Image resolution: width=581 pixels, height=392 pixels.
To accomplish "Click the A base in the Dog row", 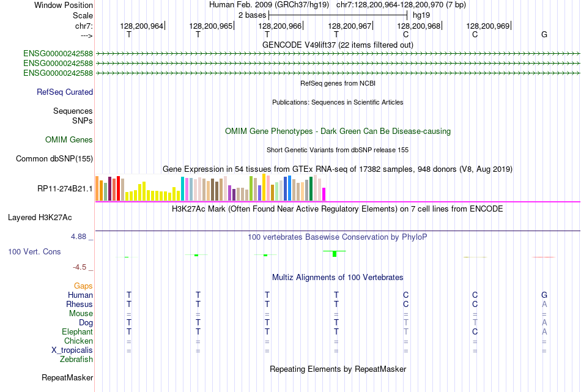I will tap(544, 323).
